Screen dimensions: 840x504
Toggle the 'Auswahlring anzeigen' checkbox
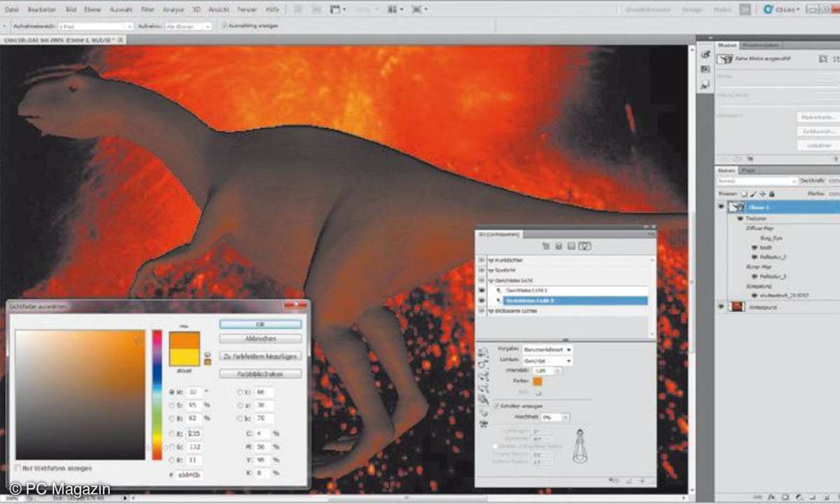224,26
